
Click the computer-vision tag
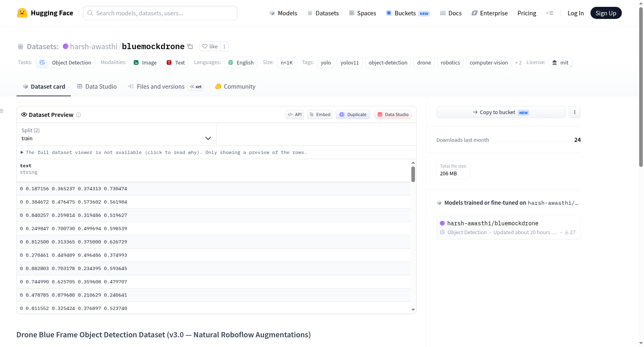pyautogui.click(x=489, y=62)
